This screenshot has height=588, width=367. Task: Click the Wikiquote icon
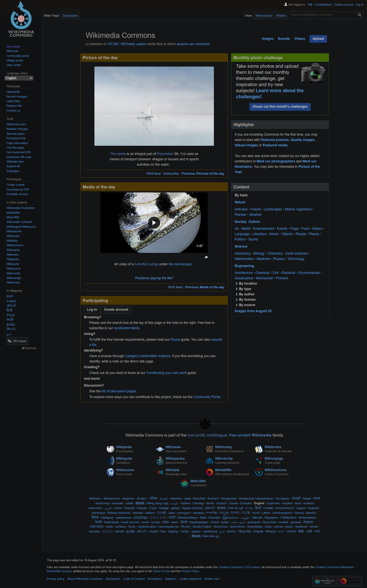coord(110,460)
